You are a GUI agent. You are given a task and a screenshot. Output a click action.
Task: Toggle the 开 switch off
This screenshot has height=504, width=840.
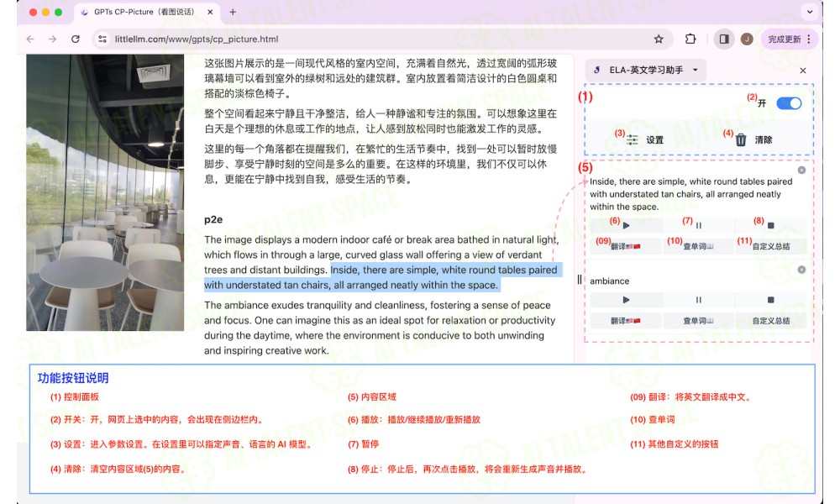789,103
